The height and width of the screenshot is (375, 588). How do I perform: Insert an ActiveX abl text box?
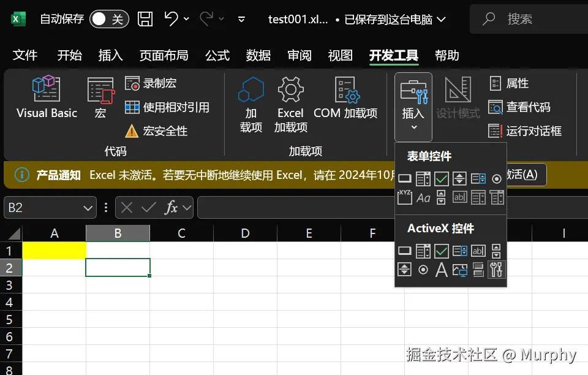click(x=478, y=251)
